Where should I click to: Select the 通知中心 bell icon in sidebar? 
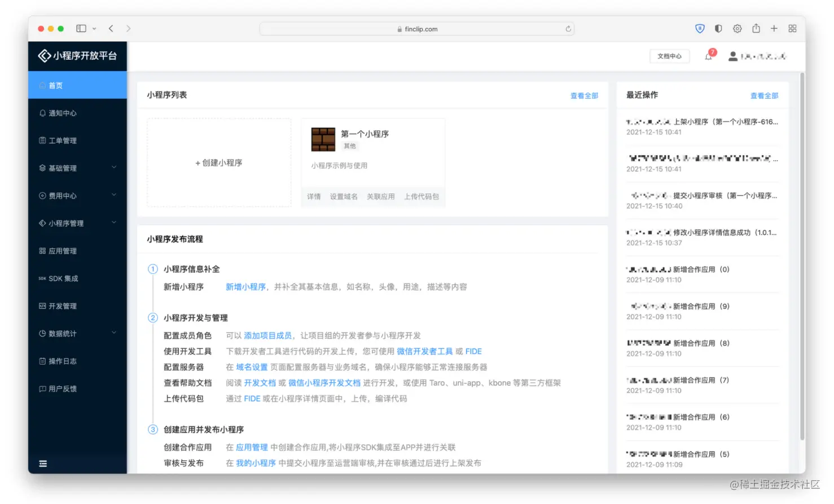click(42, 113)
